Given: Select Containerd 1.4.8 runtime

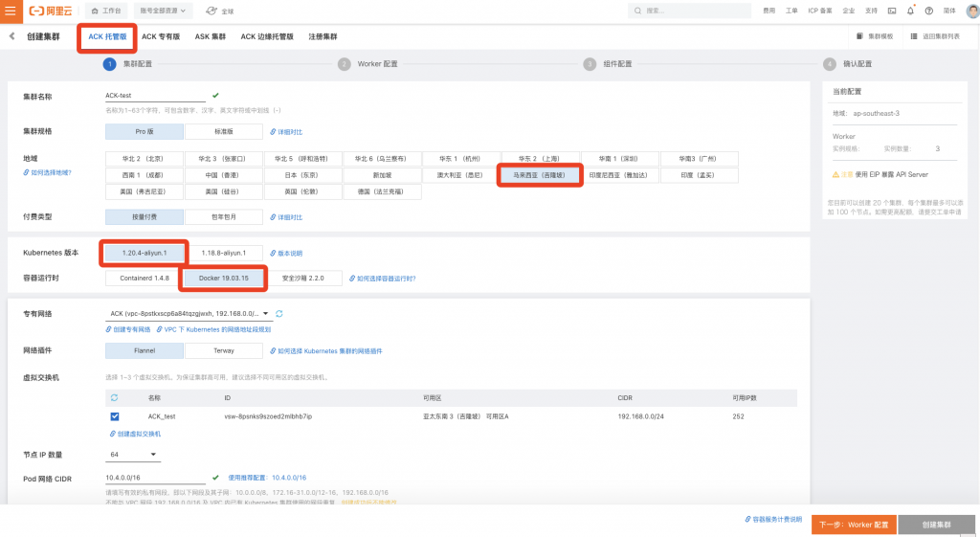Looking at the screenshot, I should point(145,279).
